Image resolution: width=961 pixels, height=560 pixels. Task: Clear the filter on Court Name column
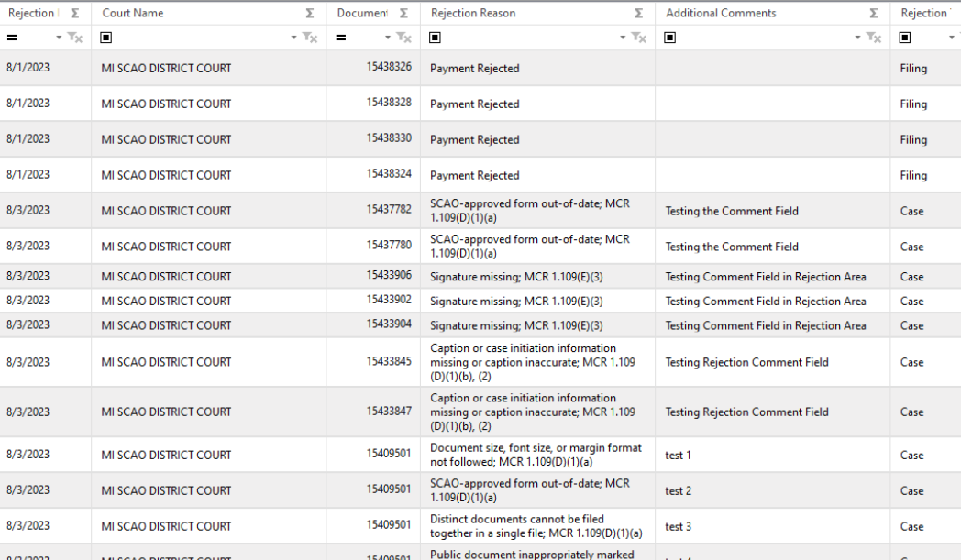click(312, 38)
